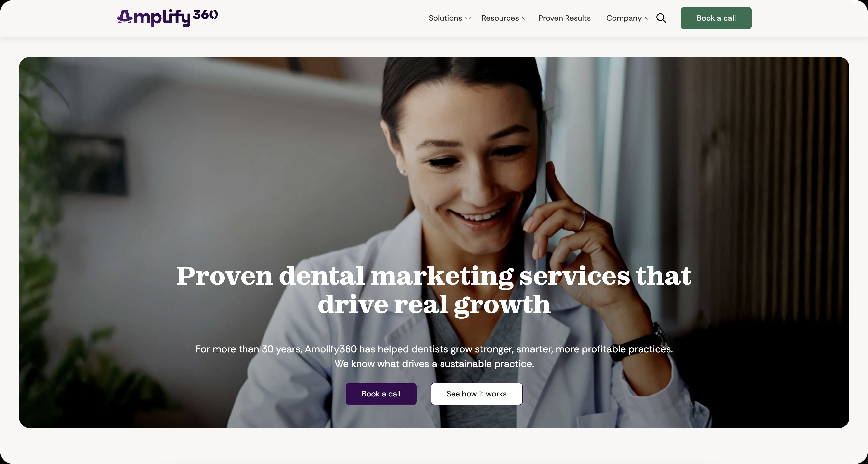Image resolution: width=868 pixels, height=464 pixels.
Task: Click the Amplify360 logo wordmark
Action: click(167, 18)
